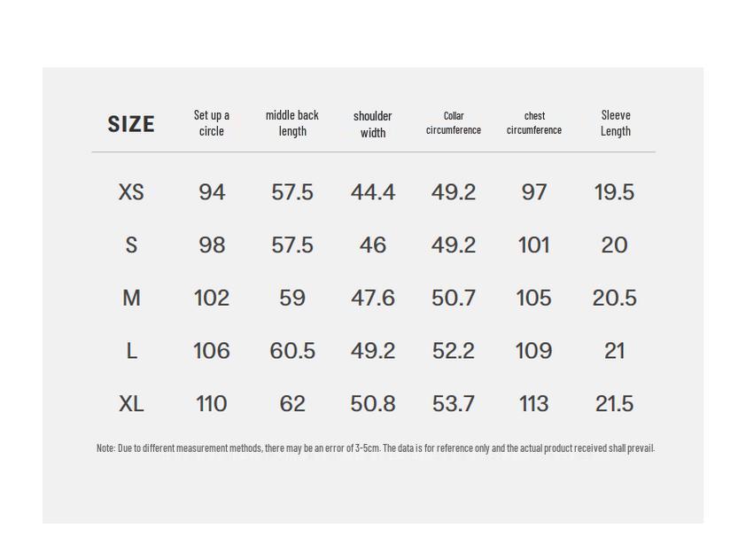Click the "Sleeve Length" column header
Image resolution: width=746 pixels, height=560 pixels.
click(x=616, y=123)
